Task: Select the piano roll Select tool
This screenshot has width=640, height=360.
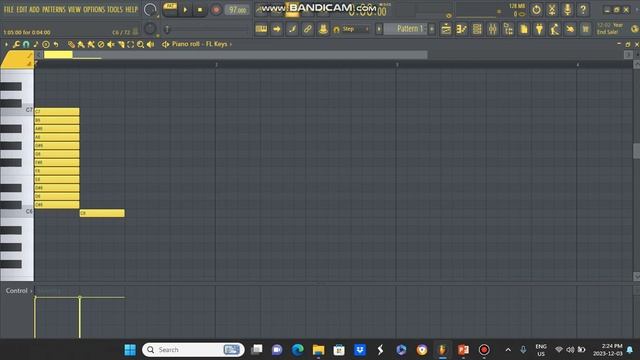Action: [x=131, y=44]
